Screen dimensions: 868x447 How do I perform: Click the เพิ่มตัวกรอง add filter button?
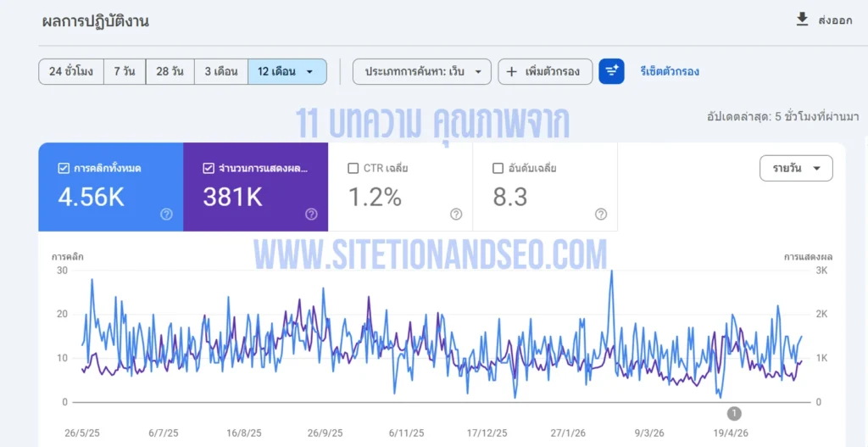[x=545, y=71]
